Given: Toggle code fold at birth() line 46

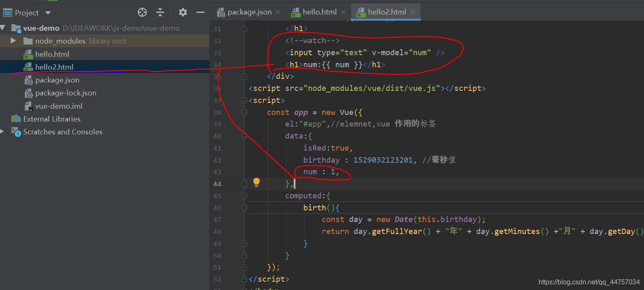Looking at the screenshot, I should coord(244,207).
